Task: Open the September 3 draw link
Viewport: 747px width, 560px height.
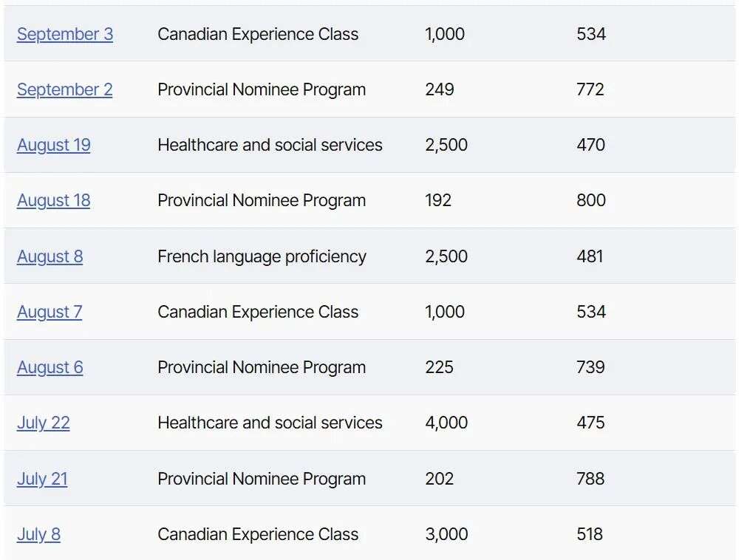Action: pos(65,34)
